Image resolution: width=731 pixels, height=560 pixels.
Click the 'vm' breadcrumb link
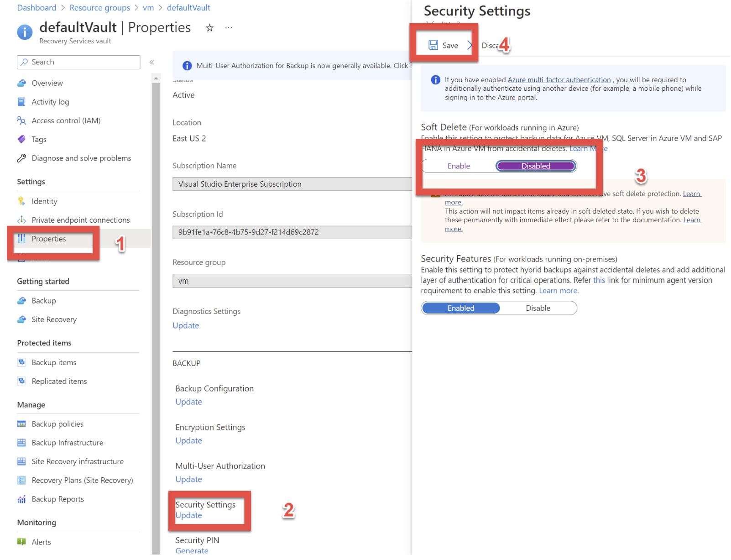148,8
